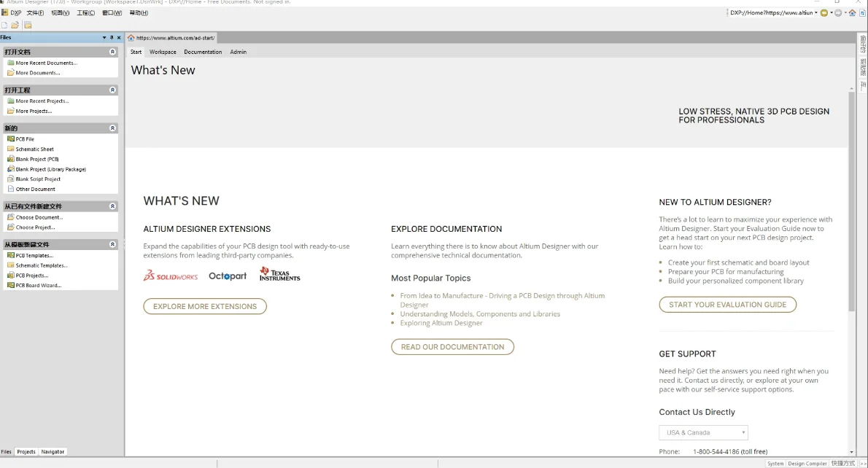This screenshot has width=868, height=468.
Task: Click the Explore More Extensions button
Action: click(205, 306)
